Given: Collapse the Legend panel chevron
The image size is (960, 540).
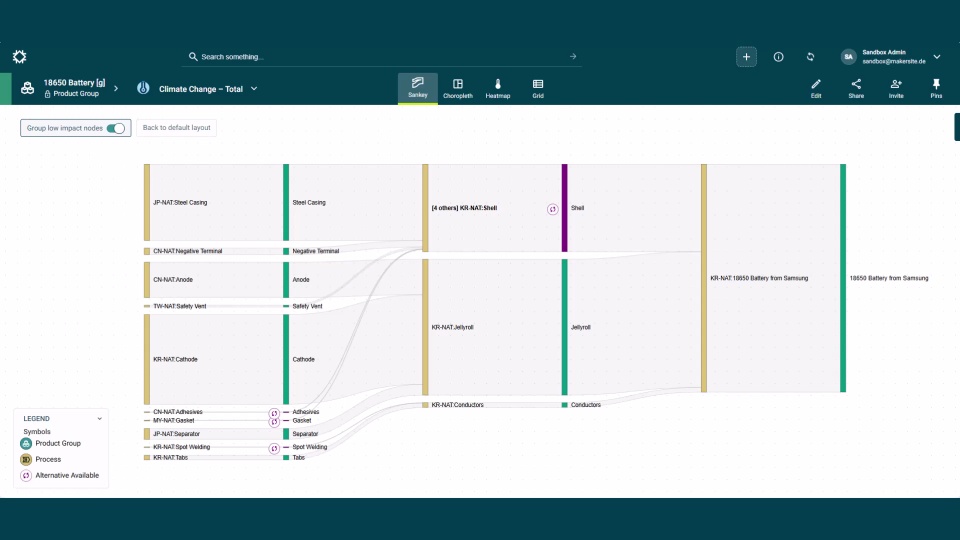Looking at the screenshot, I should [x=99, y=419].
